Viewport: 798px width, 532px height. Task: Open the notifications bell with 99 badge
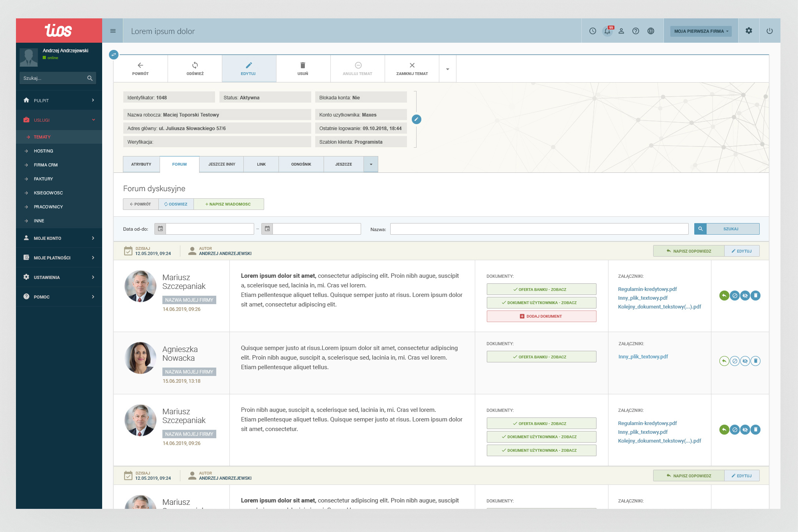coord(607,31)
